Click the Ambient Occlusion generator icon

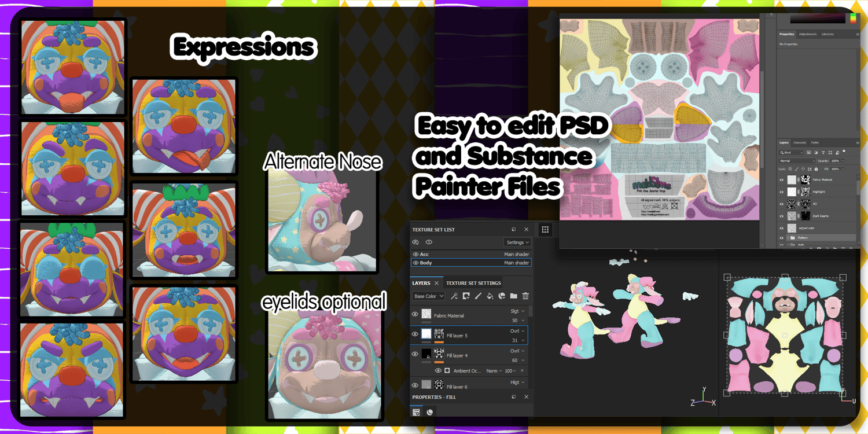(x=447, y=371)
